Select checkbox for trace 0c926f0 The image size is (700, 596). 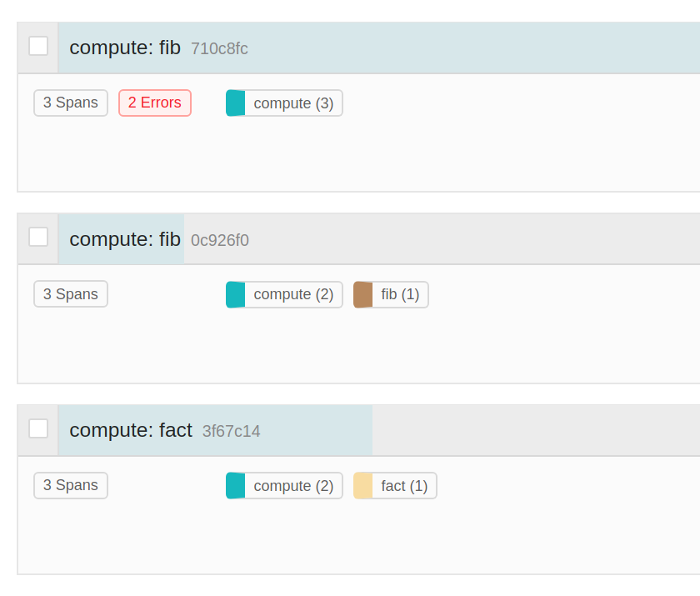coord(38,237)
